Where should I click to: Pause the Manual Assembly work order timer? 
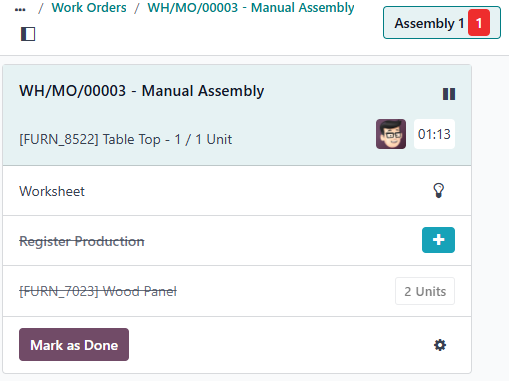point(449,94)
